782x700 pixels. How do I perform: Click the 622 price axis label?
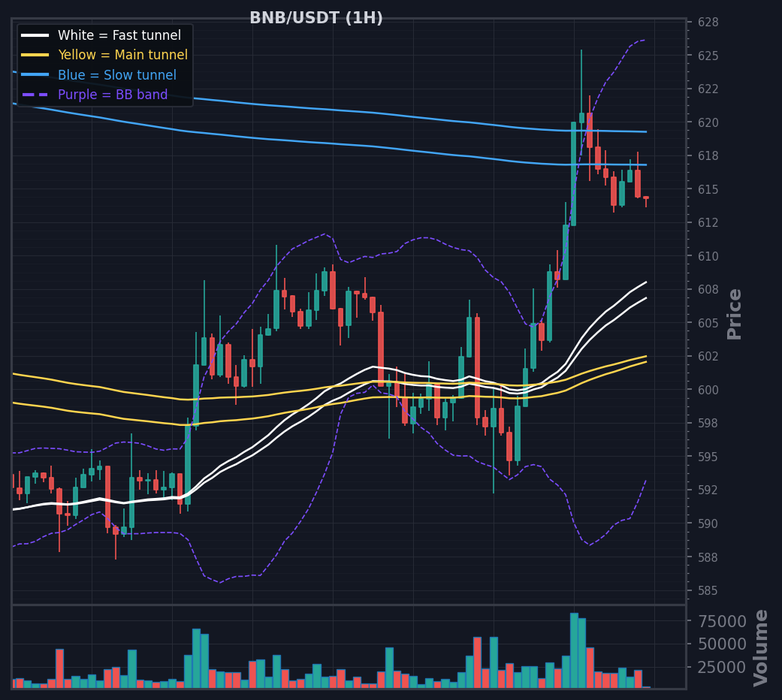click(x=708, y=89)
